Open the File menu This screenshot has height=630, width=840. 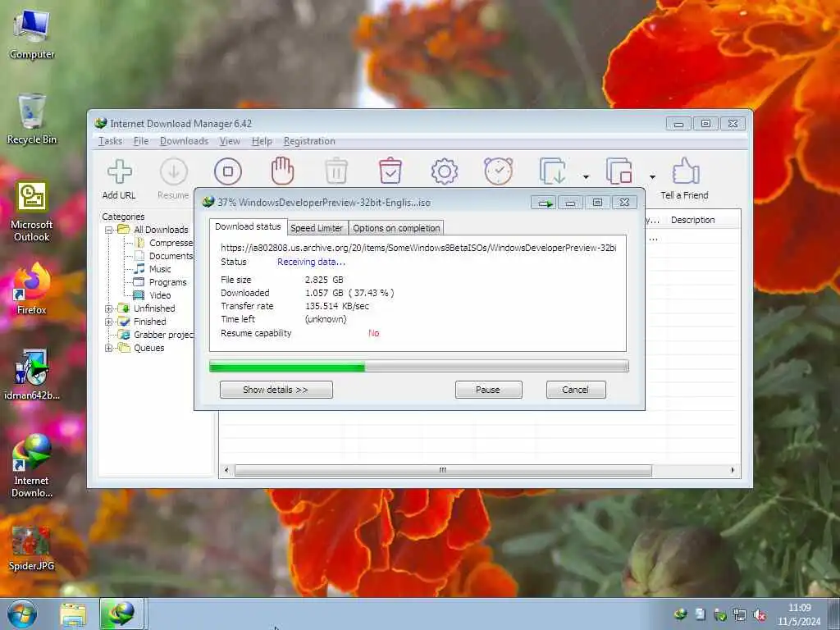141,141
